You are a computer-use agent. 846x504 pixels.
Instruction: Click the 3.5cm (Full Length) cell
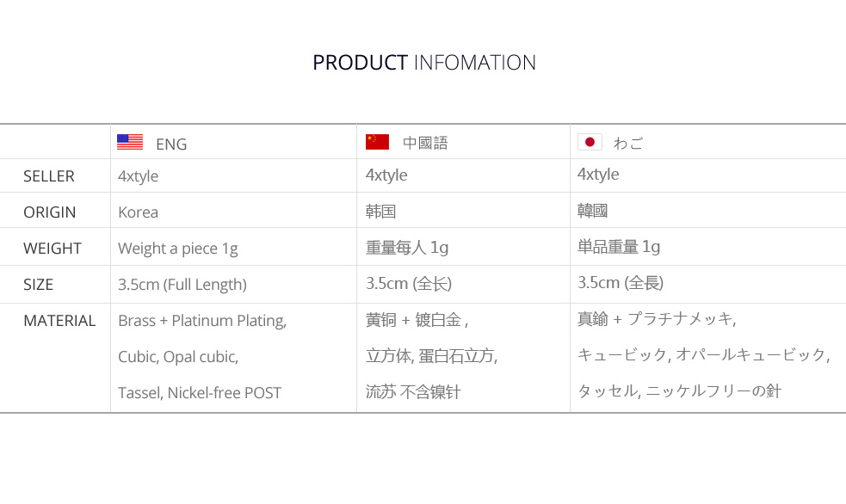(182, 285)
